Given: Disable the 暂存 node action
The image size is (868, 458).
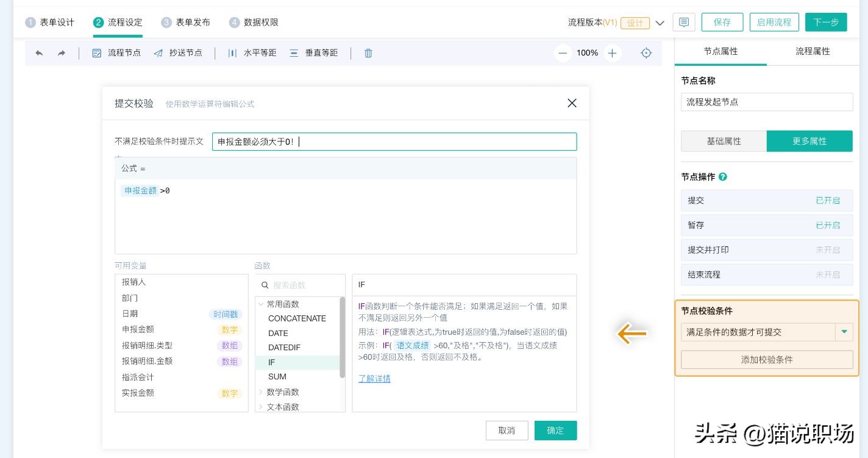Looking at the screenshot, I should point(828,225).
